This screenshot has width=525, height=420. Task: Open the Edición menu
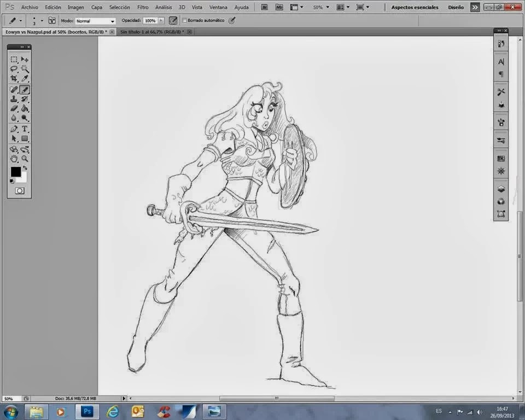tap(53, 7)
